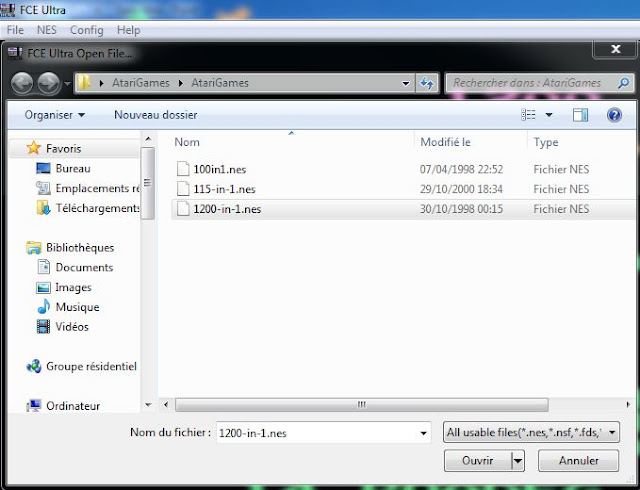This screenshot has height=490, width=640.
Task: Click the Ouvrir button dropdown arrow
Action: (518, 461)
